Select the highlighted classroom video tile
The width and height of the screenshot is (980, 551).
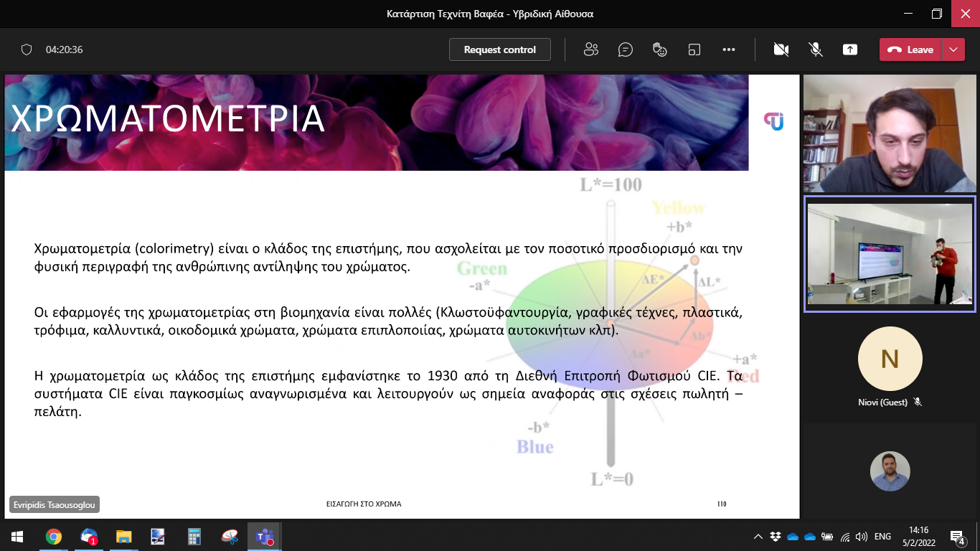click(x=890, y=254)
